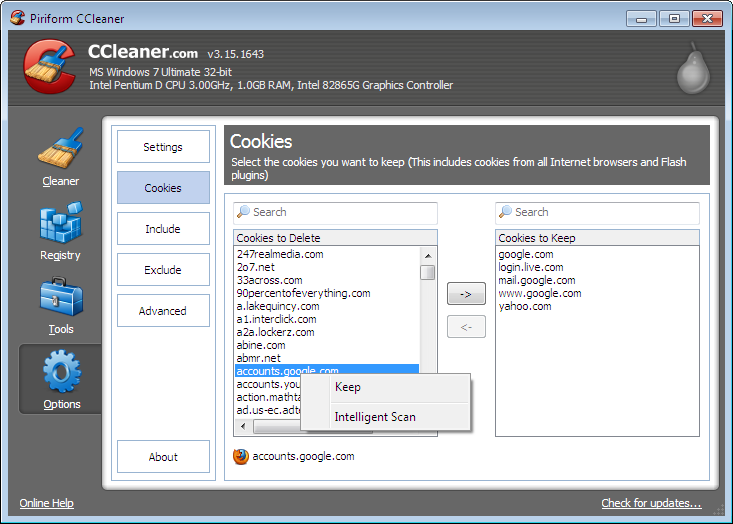Click Check for updates link
The width and height of the screenshot is (733, 524).
[x=651, y=503]
